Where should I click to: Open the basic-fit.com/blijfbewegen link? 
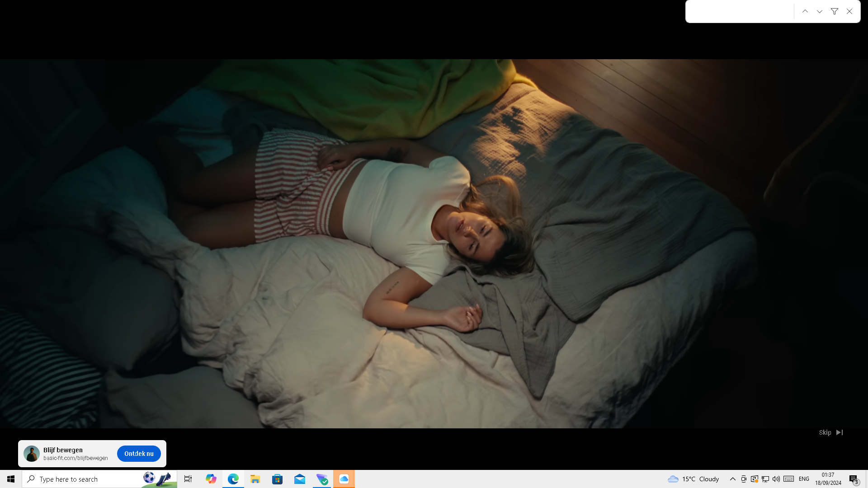coord(75,458)
